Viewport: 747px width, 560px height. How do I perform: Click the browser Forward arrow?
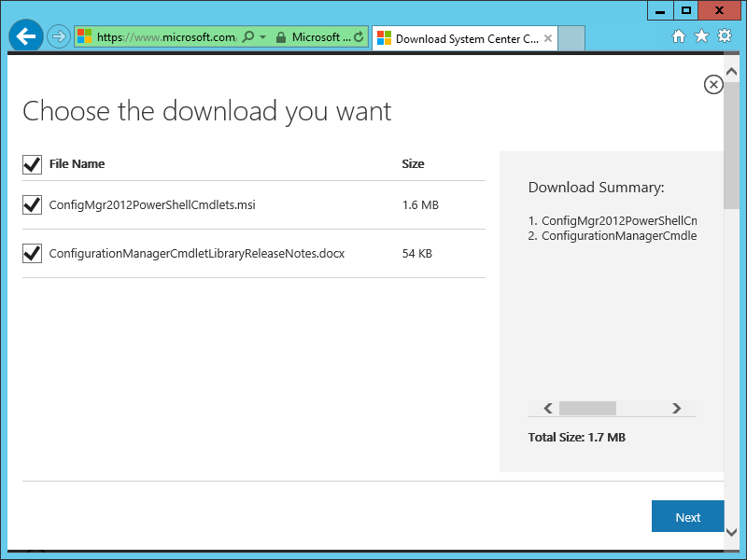point(59,36)
